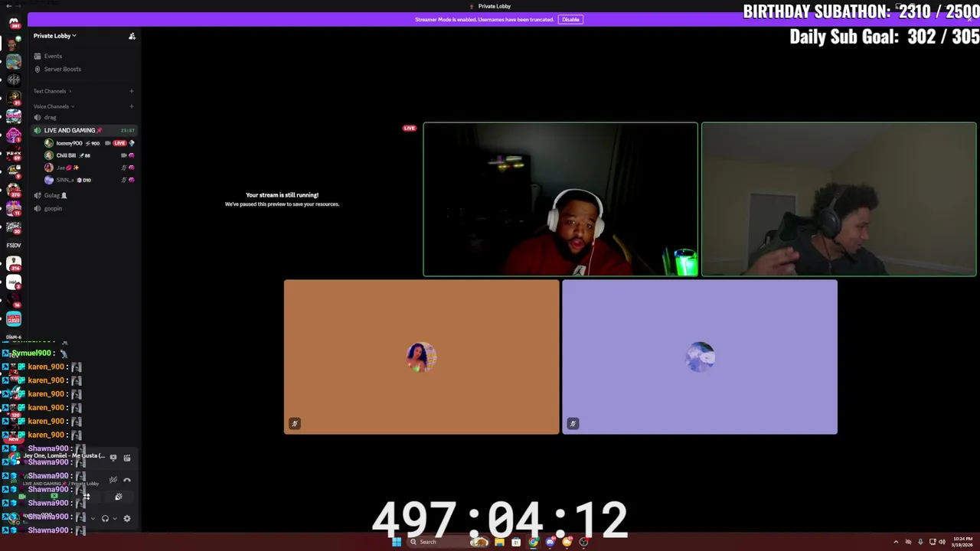
Task: Click the volume icon in the system tray
Action: (942, 542)
